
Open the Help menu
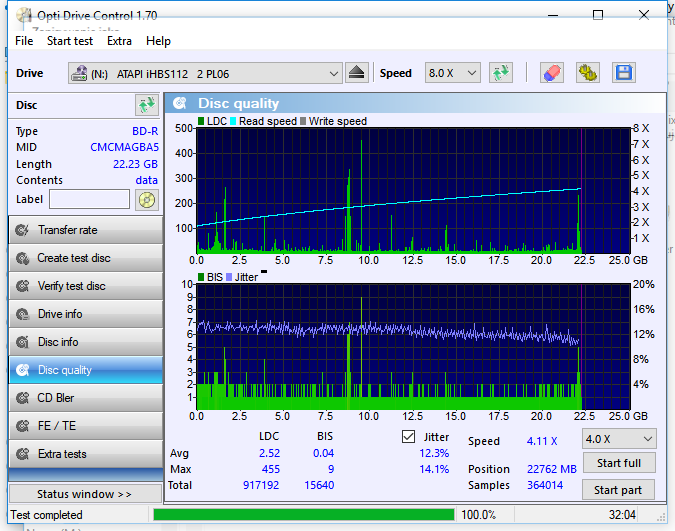[158, 41]
